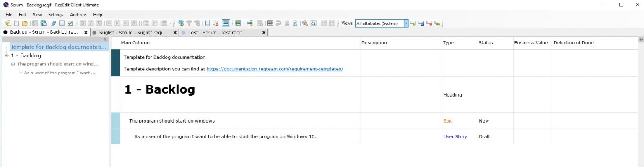
Task: Click the red arrow table export icon
Action: coord(270,23)
